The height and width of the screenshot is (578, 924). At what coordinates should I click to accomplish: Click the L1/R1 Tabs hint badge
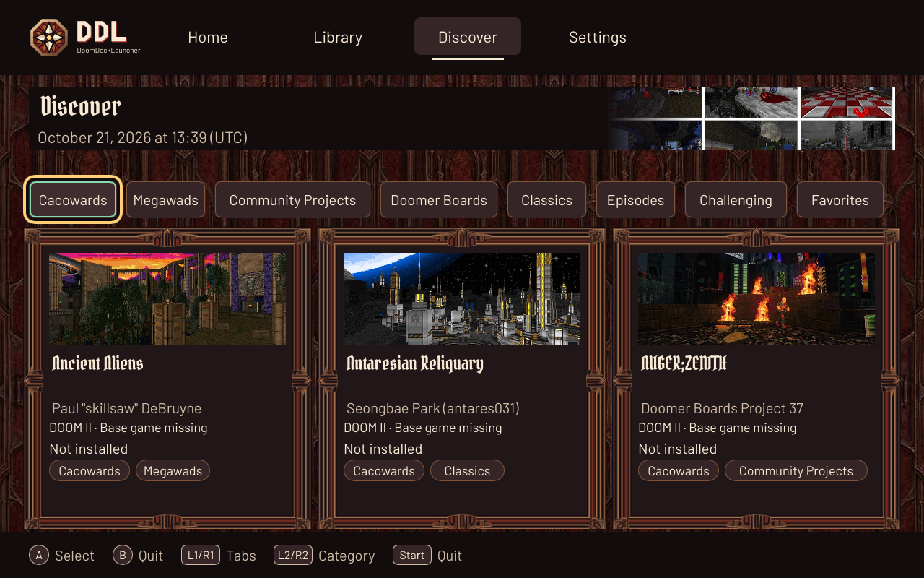pos(201,555)
